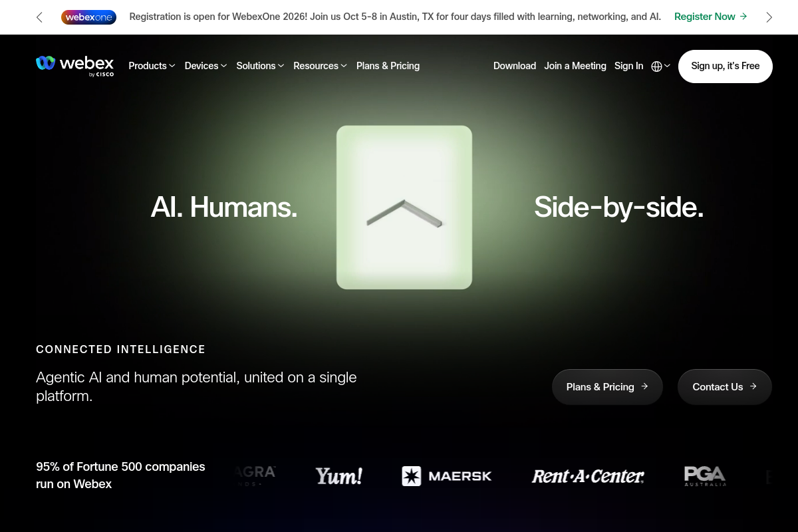Click the 'AI. Humans.' headline text
This screenshot has width=798, height=532.
(224, 207)
